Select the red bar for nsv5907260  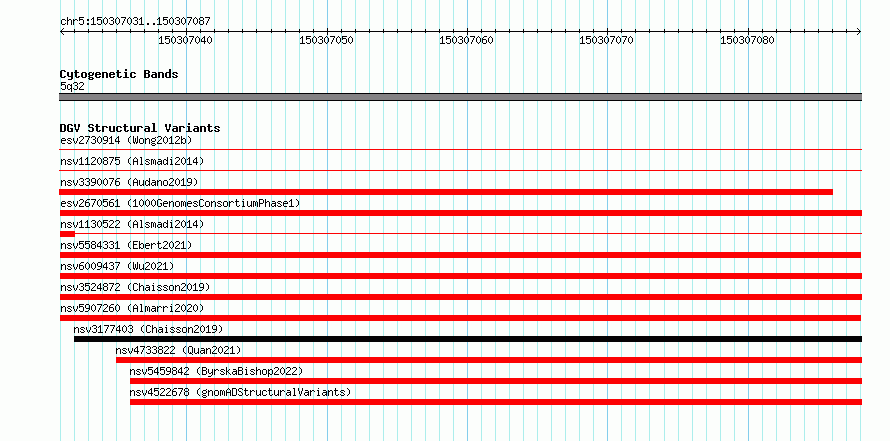click(x=460, y=318)
